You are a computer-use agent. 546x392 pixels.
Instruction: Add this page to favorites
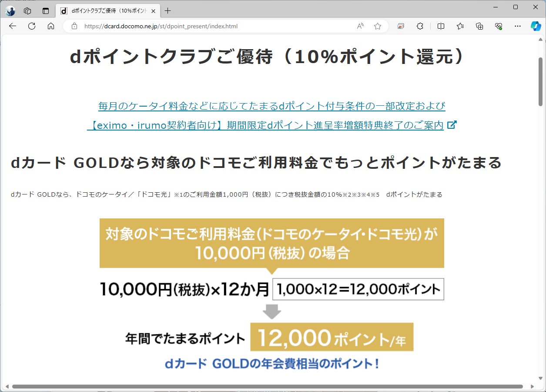point(377,26)
